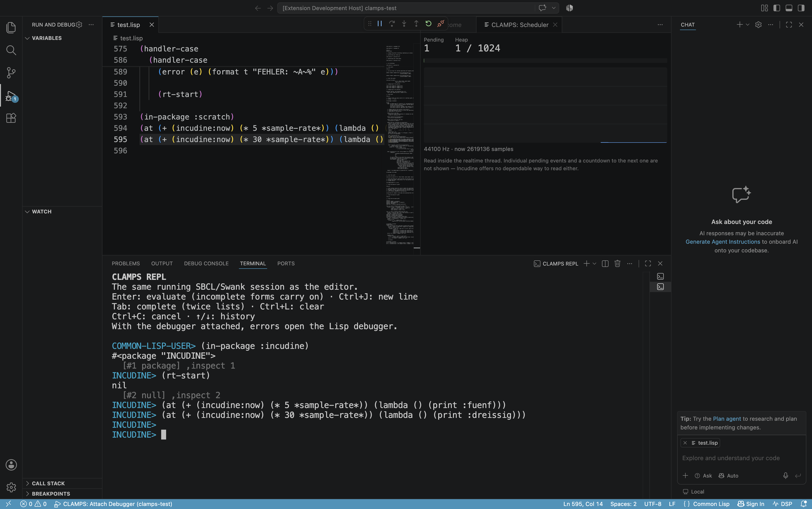
Task: Open the chat icon in title bar
Action: [x=542, y=8]
